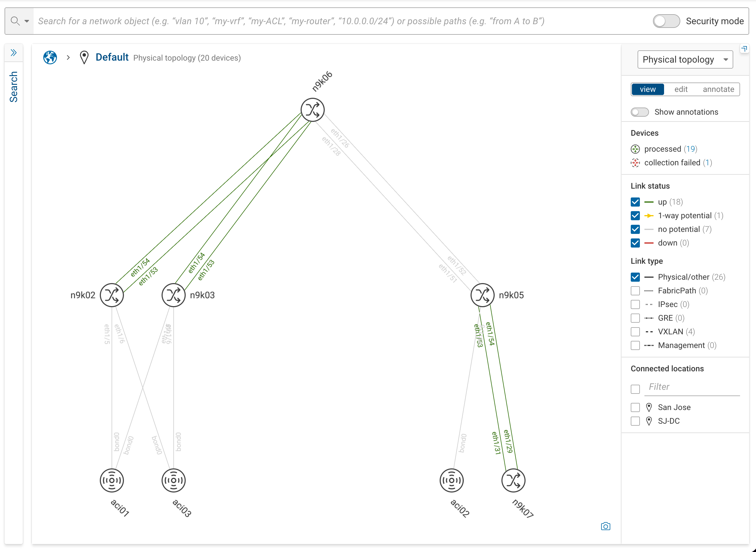Uncheck the no potential link status
Viewport: 756px width, 552px height.
coord(635,229)
